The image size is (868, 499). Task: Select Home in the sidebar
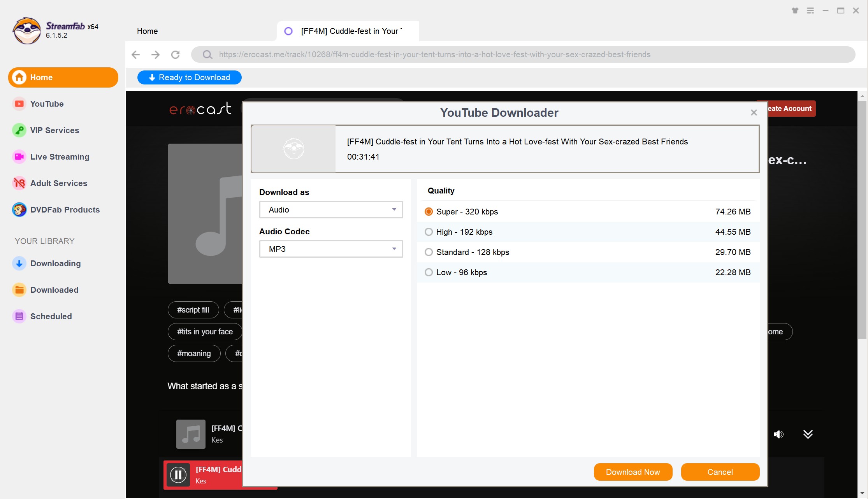pos(63,77)
